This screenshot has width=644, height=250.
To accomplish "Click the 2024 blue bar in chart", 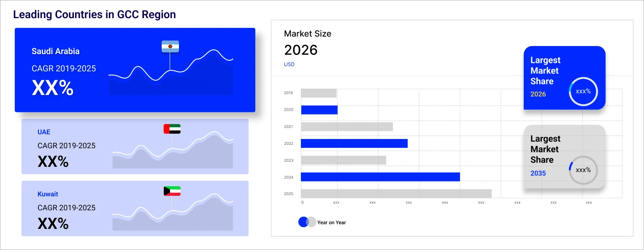I will pyautogui.click(x=380, y=177).
